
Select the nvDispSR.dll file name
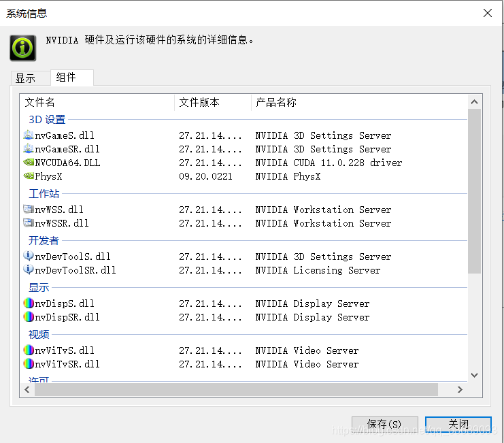(67, 317)
